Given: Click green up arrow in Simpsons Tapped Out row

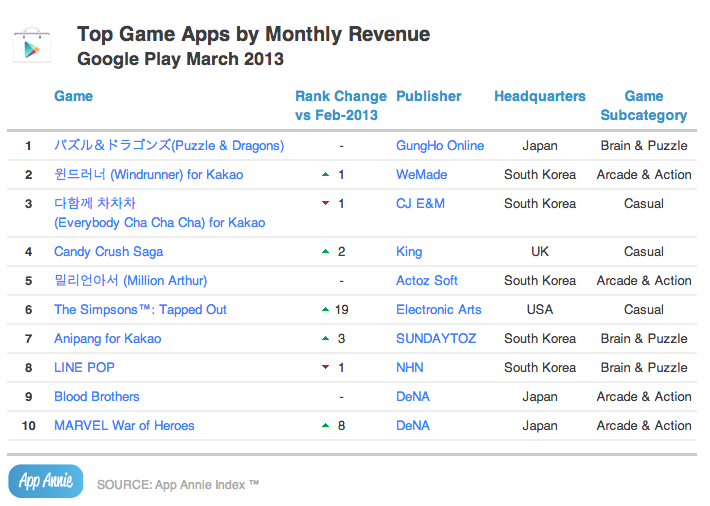Looking at the screenshot, I should (325, 309).
